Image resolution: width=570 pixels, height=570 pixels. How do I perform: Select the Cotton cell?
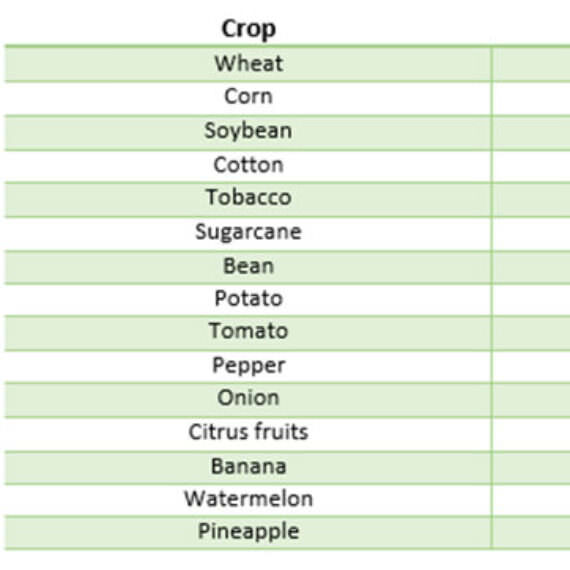[x=248, y=166]
